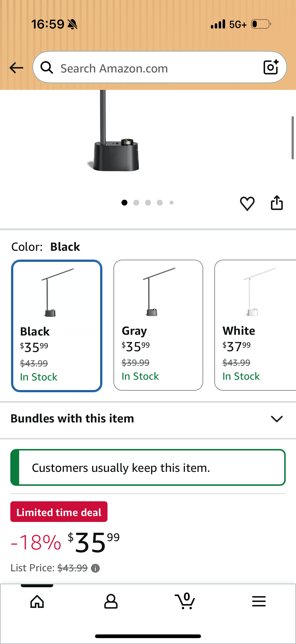Select the Black color option
Screen dimensions: 296x644
57,326
